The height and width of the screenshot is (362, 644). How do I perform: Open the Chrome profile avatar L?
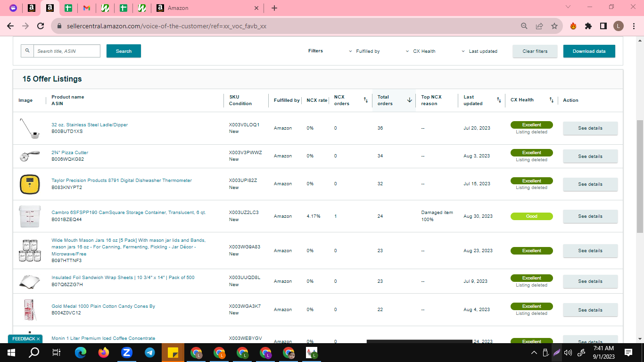[619, 26]
